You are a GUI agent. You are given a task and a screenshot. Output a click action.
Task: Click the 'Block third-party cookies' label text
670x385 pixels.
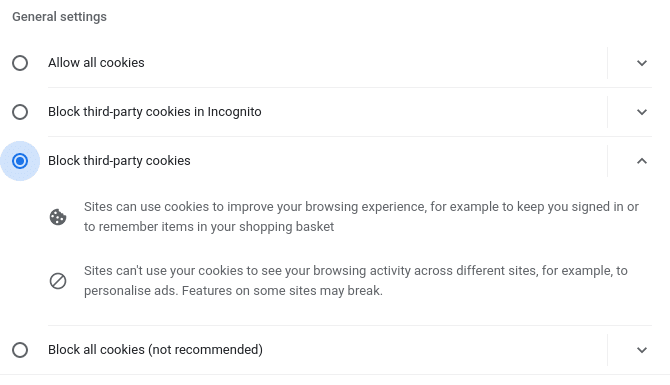[x=119, y=161]
